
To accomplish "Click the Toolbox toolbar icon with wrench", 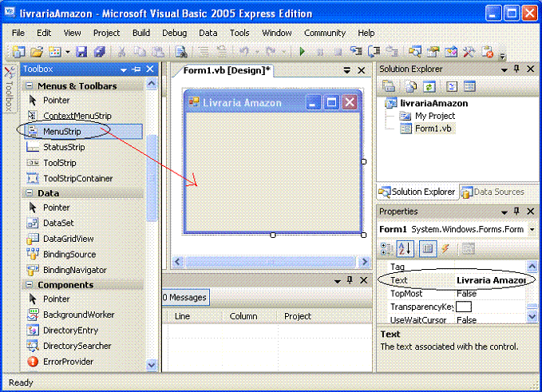I will [469, 52].
